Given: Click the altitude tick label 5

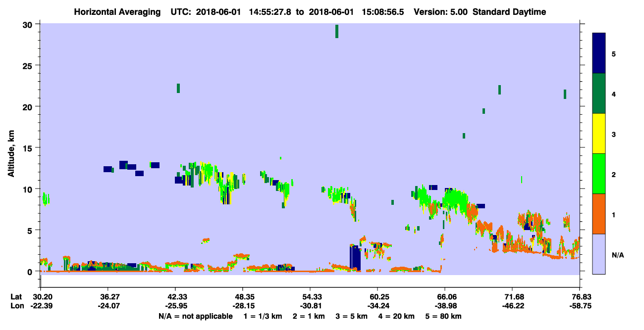Looking at the screenshot, I should coord(31,230).
